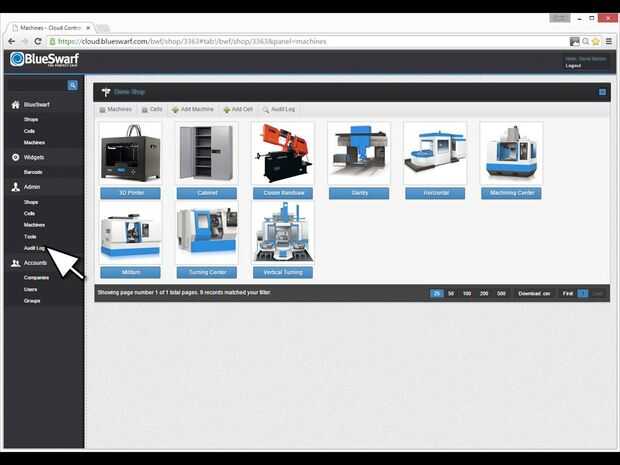Select the Accounts sidebar heading
The height and width of the screenshot is (465, 620).
[x=35, y=263]
